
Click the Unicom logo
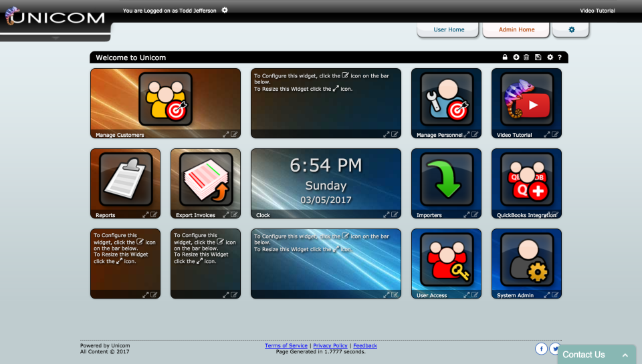pos(55,17)
